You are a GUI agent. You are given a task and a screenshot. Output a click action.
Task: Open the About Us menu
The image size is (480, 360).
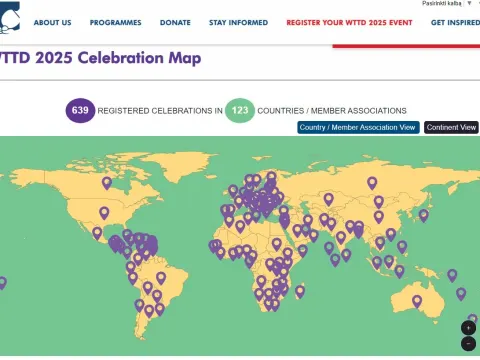[52, 23]
